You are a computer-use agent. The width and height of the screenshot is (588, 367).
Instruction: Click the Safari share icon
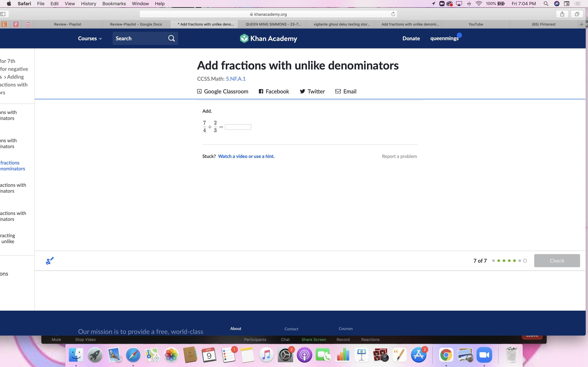point(562,14)
